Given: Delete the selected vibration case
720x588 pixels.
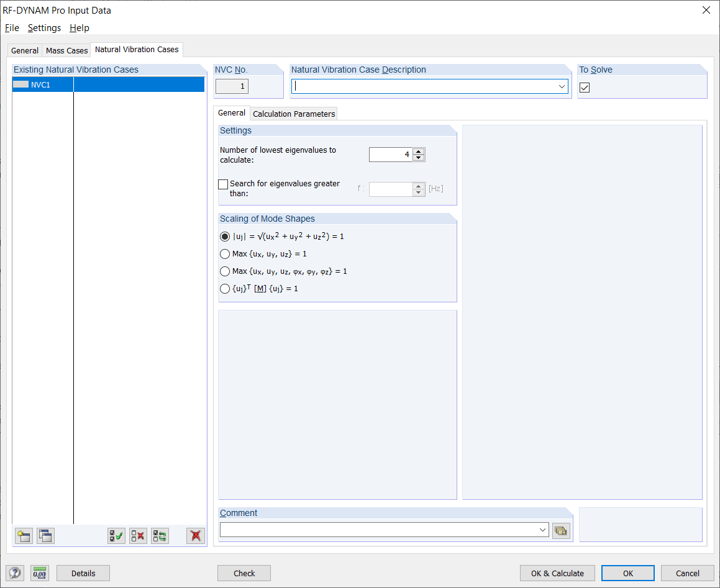Looking at the screenshot, I should (196, 536).
